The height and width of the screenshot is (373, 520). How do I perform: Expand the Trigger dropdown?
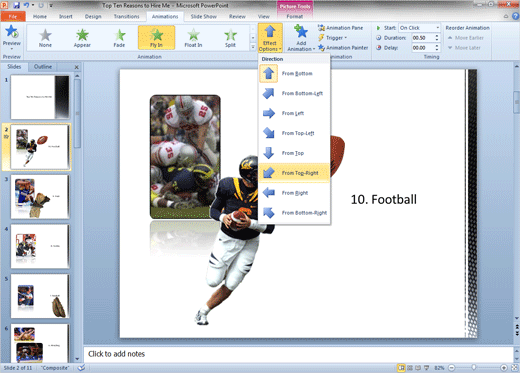click(x=333, y=38)
